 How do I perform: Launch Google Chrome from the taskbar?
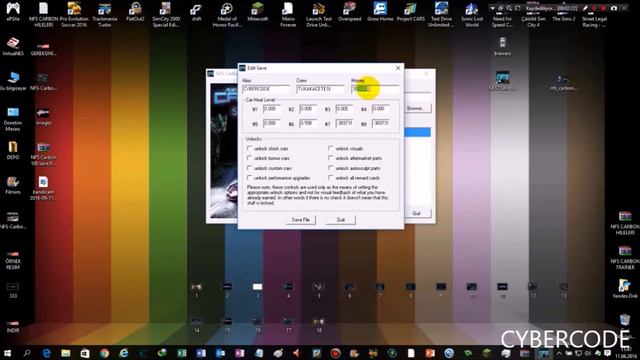point(104,353)
